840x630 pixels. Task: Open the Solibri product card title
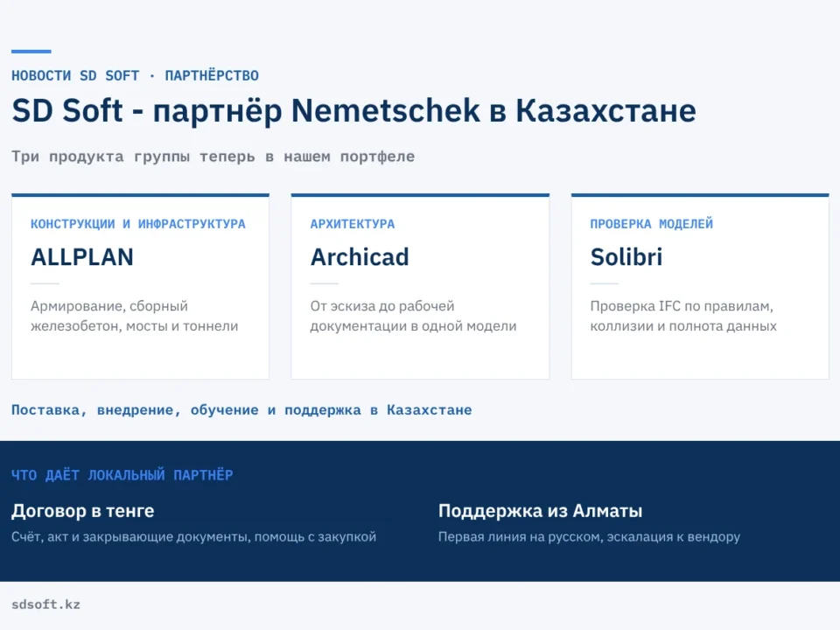pos(626,257)
